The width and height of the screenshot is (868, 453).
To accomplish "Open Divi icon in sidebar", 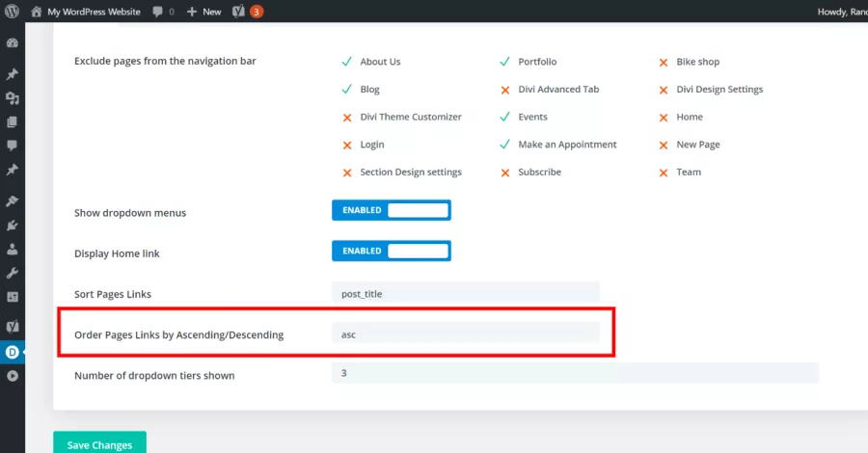I will click(x=13, y=352).
